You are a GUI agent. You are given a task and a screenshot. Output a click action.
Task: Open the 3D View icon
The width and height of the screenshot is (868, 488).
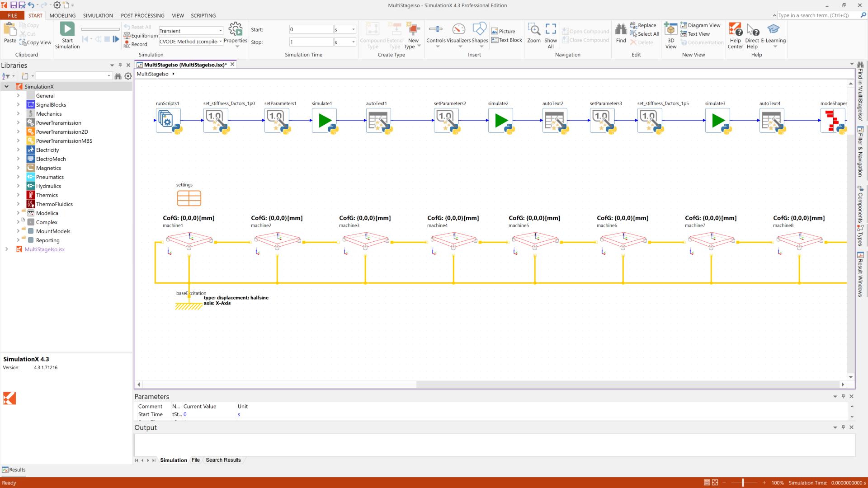671,30
